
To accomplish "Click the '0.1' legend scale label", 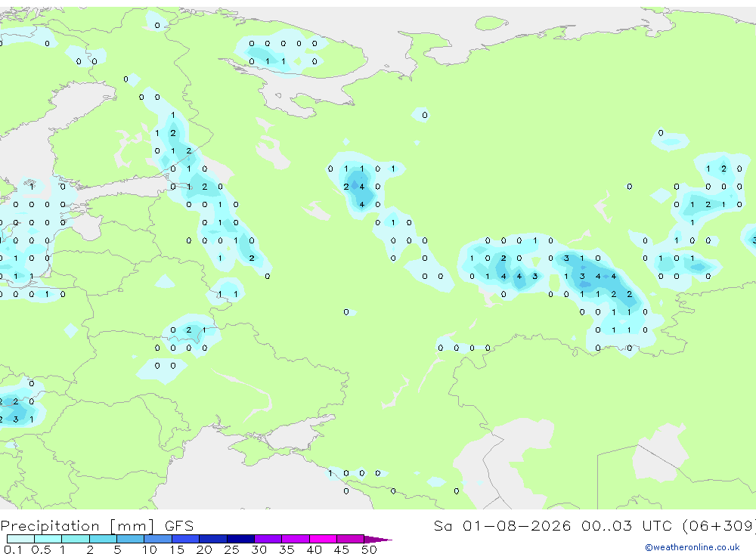I will tap(13, 549).
